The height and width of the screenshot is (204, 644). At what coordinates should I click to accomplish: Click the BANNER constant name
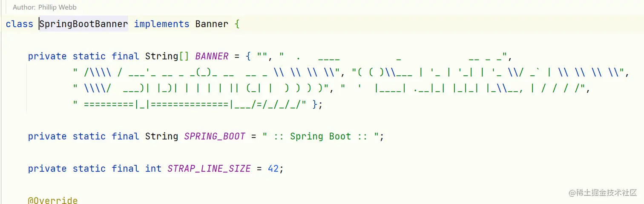212,56
